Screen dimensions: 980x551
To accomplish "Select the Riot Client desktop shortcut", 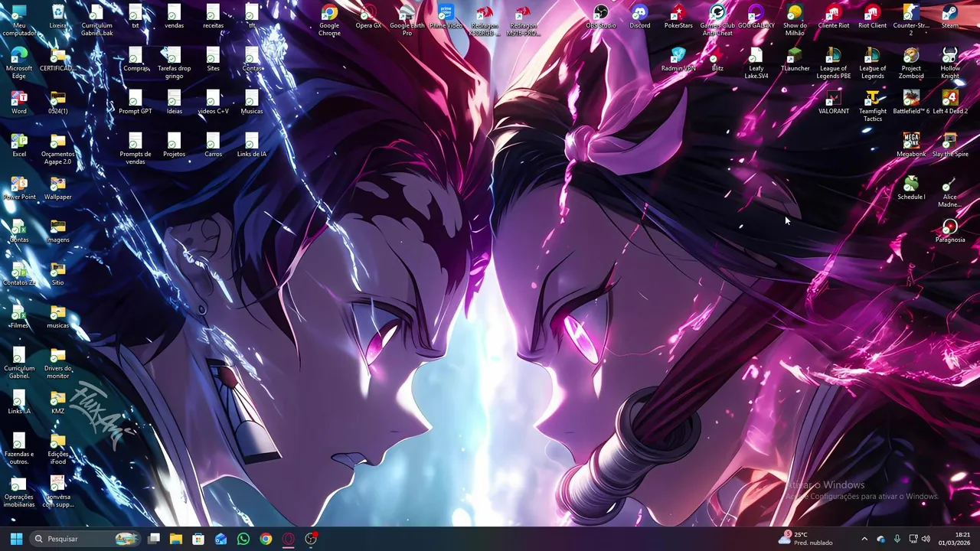I will pos(872,17).
